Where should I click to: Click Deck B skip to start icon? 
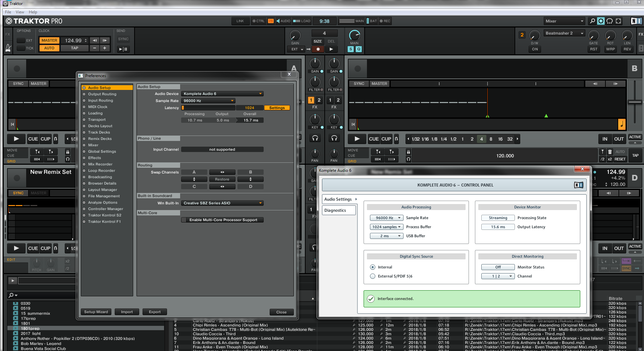353,124
